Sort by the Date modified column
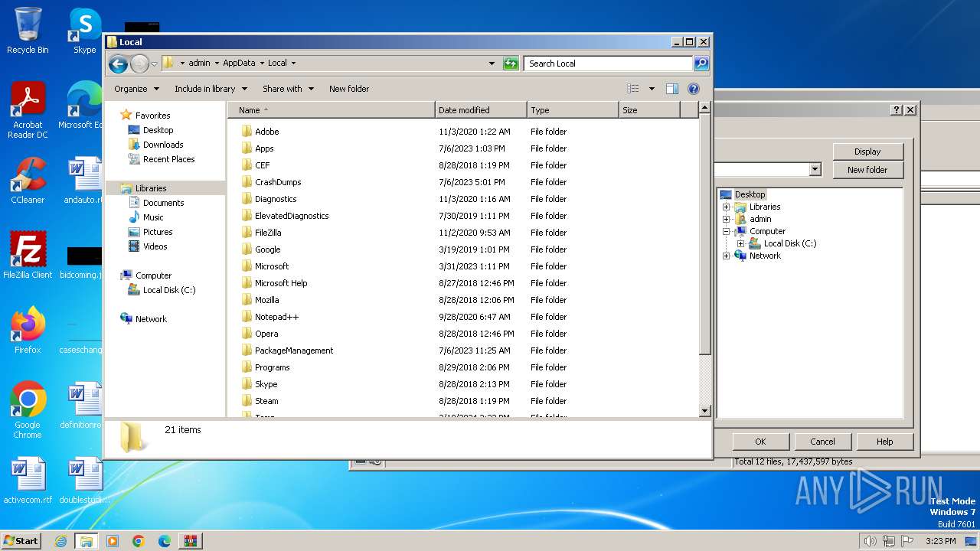The height and width of the screenshot is (551, 980). (x=481, y=110)
